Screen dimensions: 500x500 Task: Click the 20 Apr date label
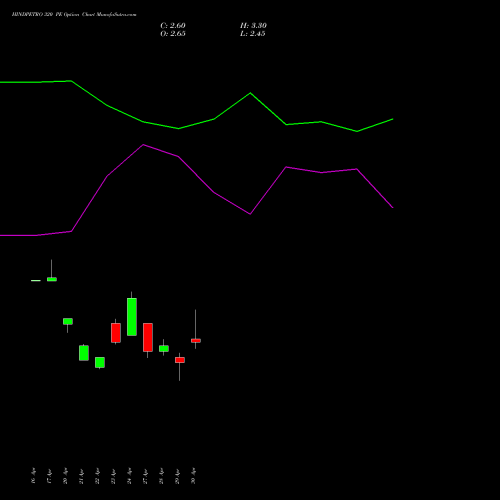[65, 476]
